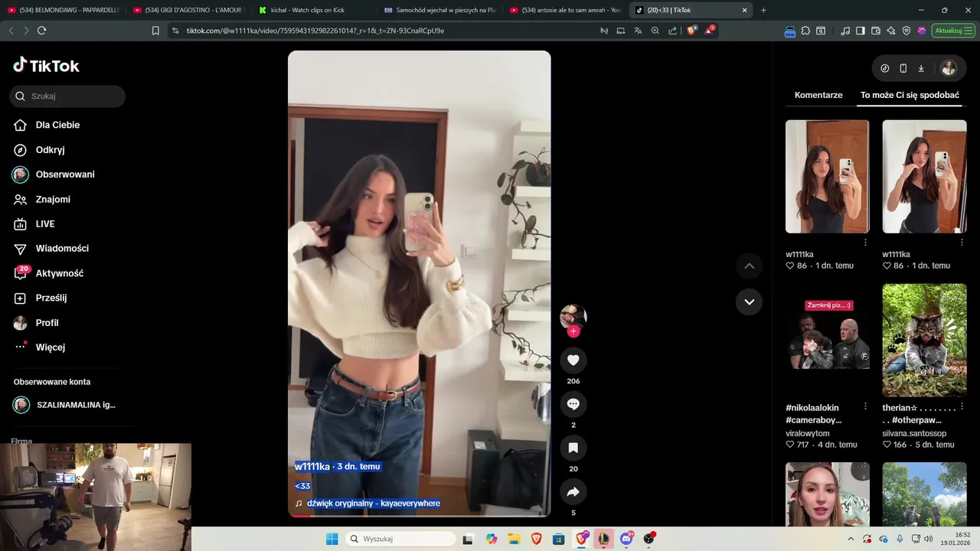Open the Komentarze tab

click(x=818, y=95)
